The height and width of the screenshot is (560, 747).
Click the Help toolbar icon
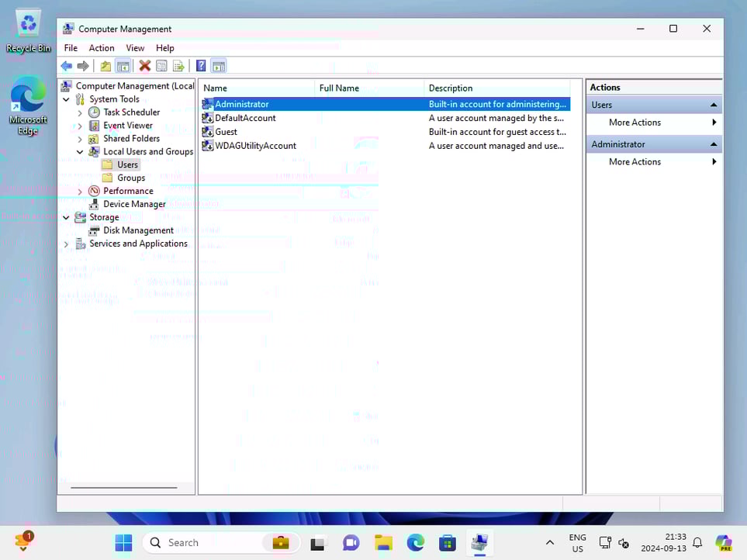pos(201,66)
